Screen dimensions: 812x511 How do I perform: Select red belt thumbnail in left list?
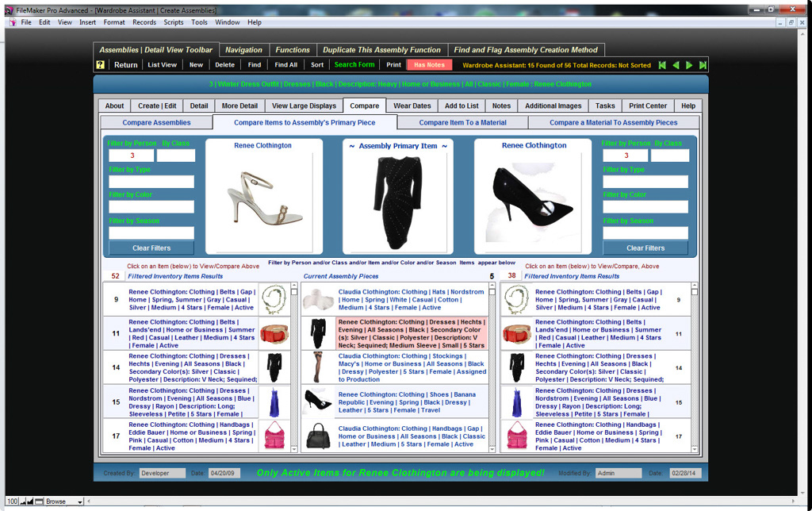274,333
